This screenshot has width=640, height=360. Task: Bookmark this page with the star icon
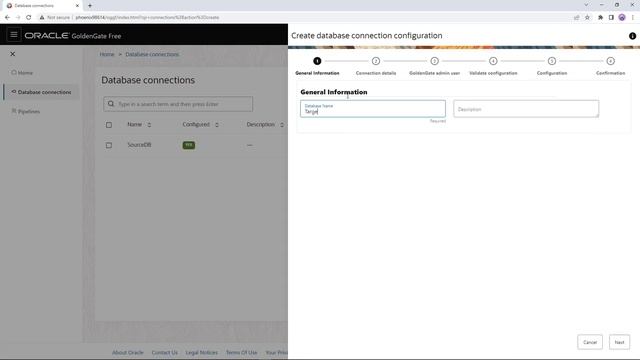(x=587, y=18)
